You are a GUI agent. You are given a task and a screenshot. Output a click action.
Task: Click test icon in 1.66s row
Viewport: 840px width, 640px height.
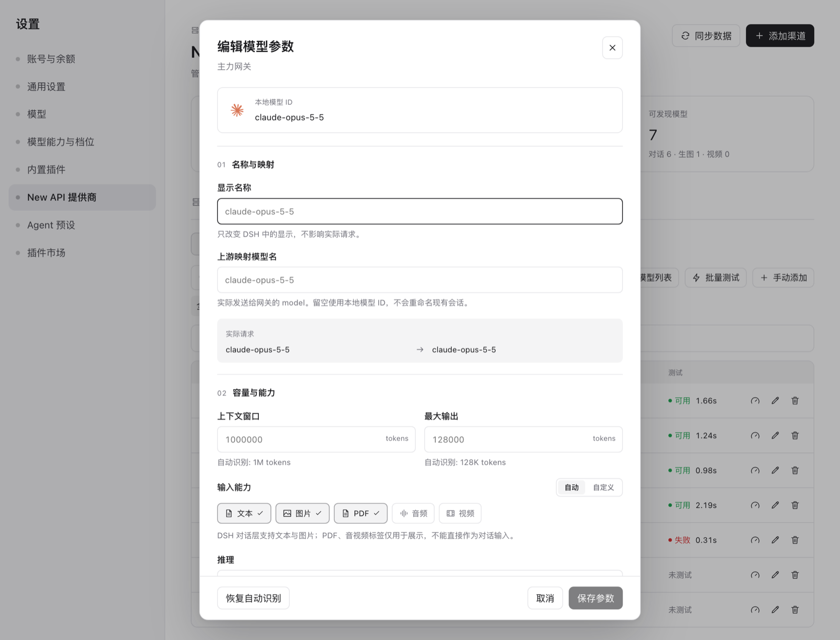[755, 401]
